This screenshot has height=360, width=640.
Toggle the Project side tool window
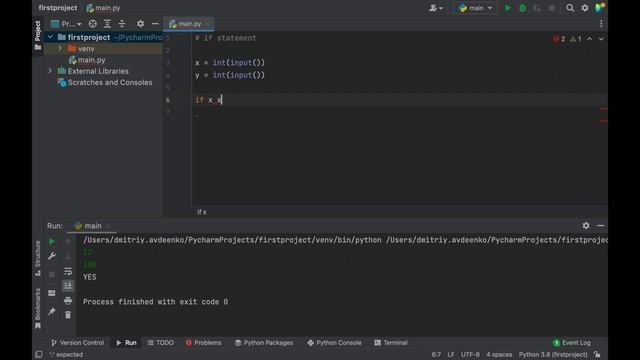[x=38, y=35]
